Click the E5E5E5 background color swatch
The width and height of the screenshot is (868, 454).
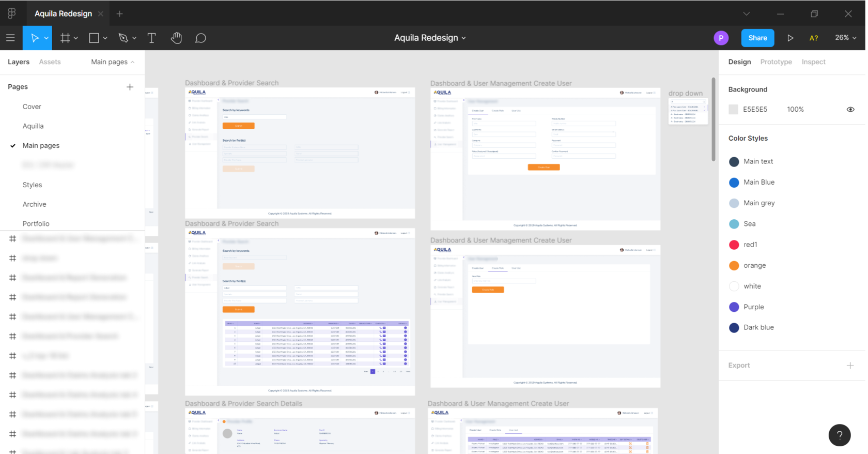(x=733, y=110)
